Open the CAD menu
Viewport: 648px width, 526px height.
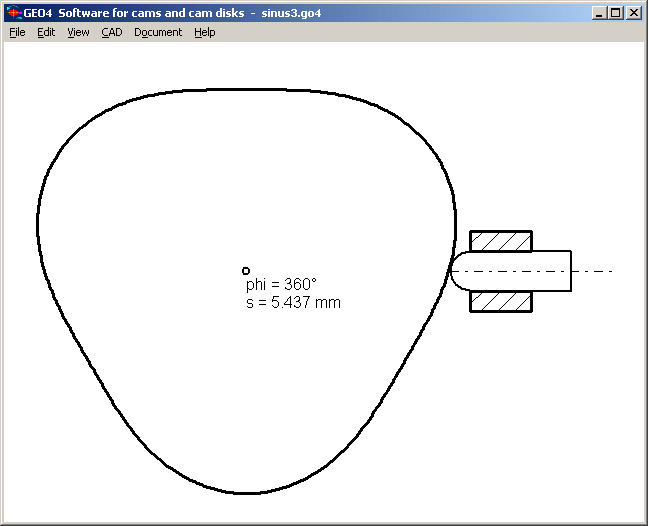coord(111,32)
